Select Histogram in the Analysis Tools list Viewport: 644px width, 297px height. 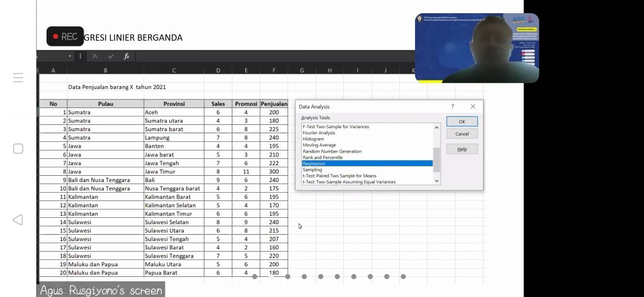(367, 139)
